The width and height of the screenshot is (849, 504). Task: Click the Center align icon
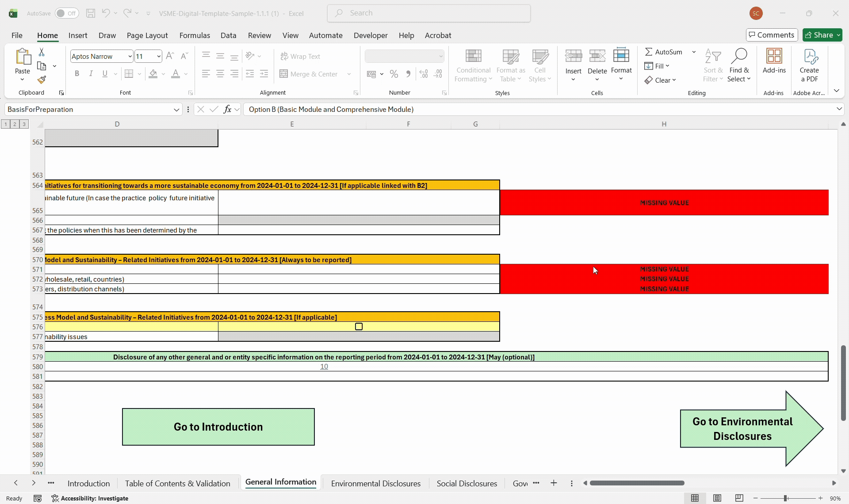(220, 74)
